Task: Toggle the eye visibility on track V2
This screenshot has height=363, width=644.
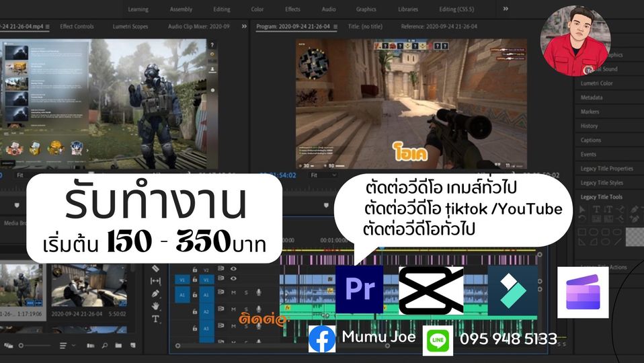Action: coord(233,268)
